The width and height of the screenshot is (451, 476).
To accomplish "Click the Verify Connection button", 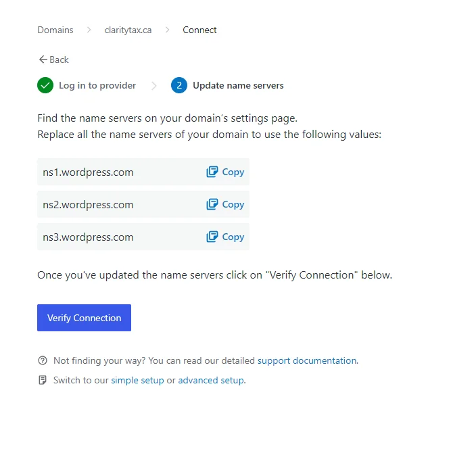I will pos(84,318).
